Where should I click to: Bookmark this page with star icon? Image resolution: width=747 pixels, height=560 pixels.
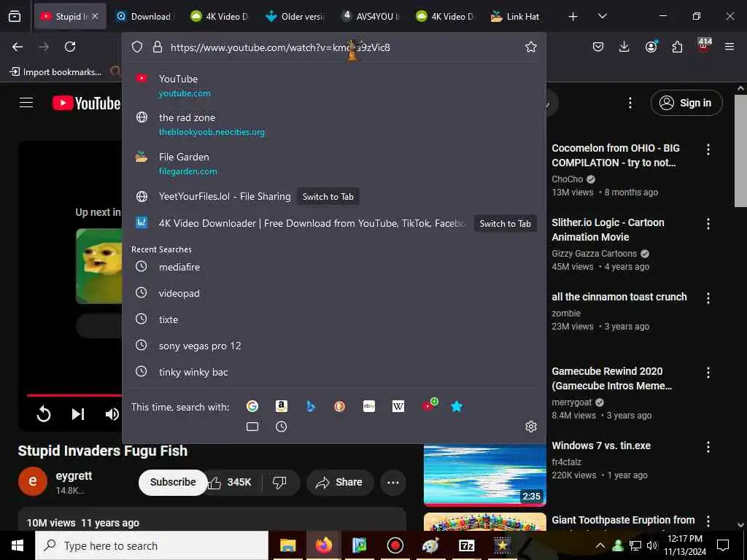(531, 47)
